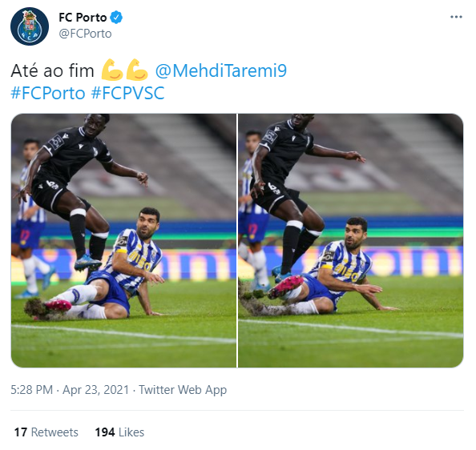Click the first flexed biceps emoji
The height and width of the screenshot is (450, 476).
[x=111, y=70]
